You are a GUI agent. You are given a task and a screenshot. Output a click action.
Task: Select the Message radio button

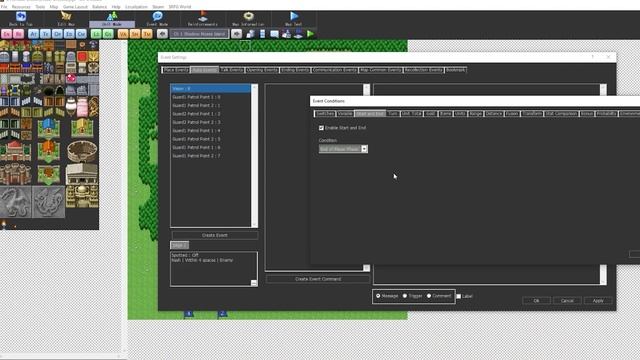pos(378,296)
